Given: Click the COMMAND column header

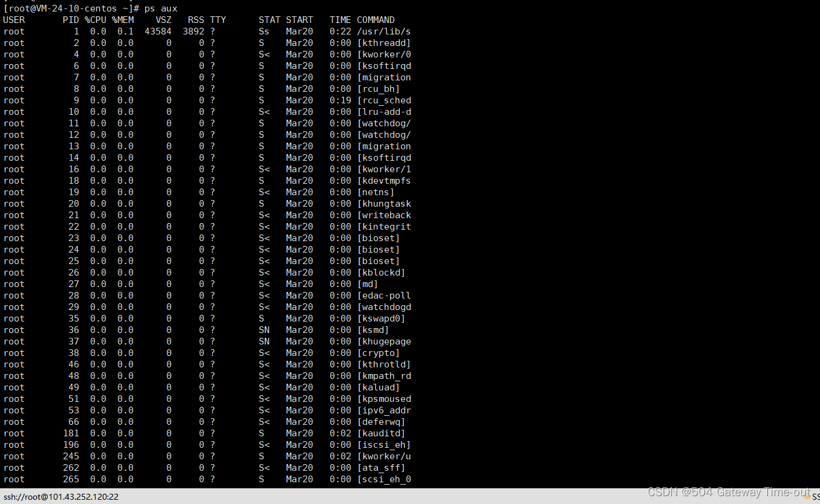Looking at the screenshot, I should (376, 20).
